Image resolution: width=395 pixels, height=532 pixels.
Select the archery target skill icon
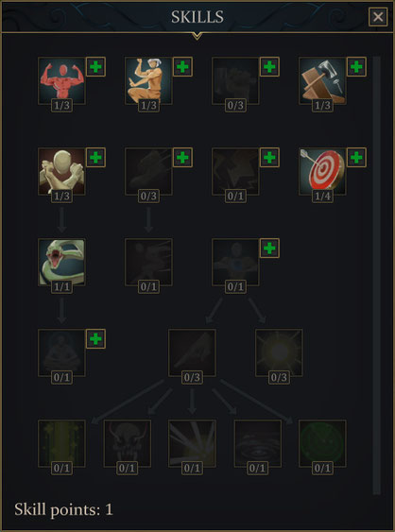tap(322, 171)
